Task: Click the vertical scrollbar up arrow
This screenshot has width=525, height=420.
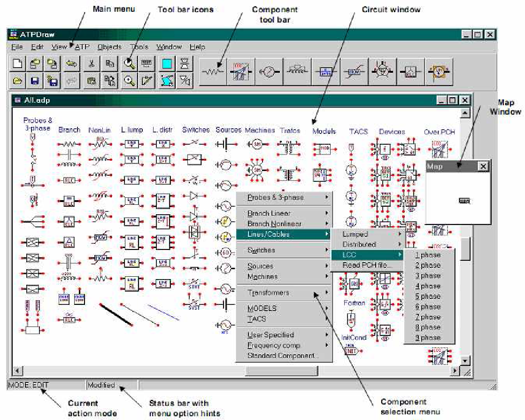Action: [x=465, y=113]
